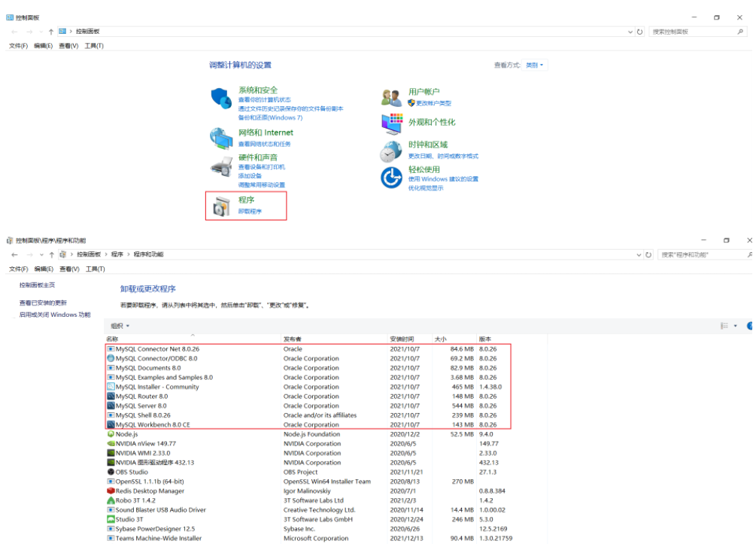Select MySQL Shell 8.0.26 row
The image size is (756, 550).
click(308, 415)
